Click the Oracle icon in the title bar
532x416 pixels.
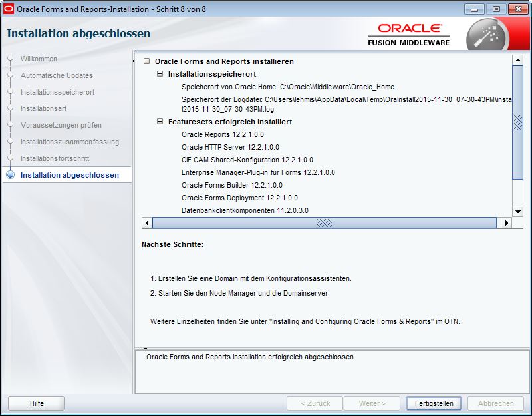click(9, 9)
